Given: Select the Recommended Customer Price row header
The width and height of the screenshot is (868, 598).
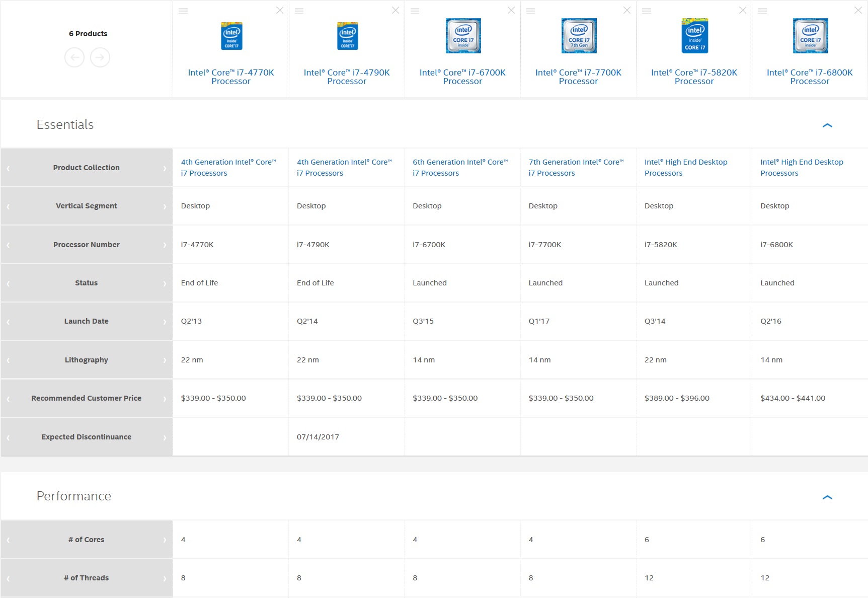Looking at the screenshot, I should (x=87, y=398).
